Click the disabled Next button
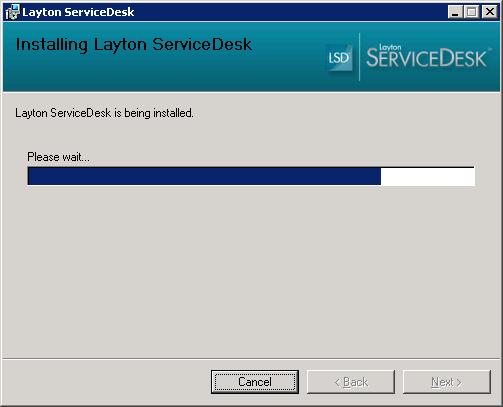 [x=447, y=382]
